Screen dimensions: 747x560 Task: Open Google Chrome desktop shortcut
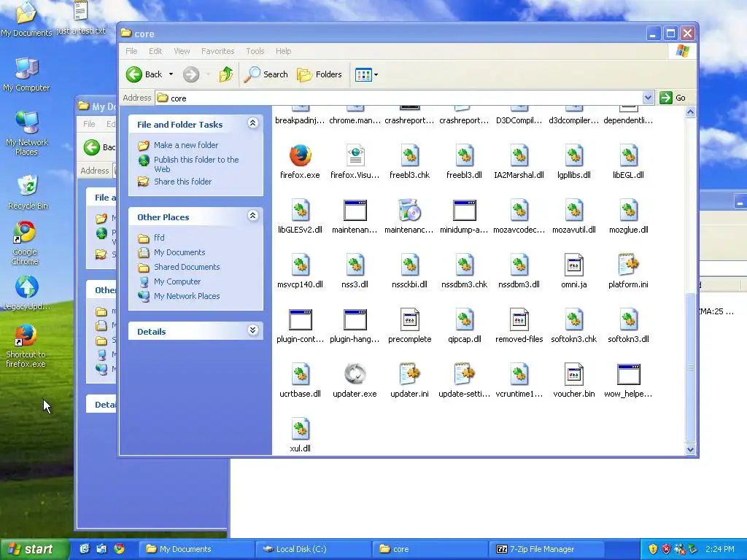coord(25,243)
